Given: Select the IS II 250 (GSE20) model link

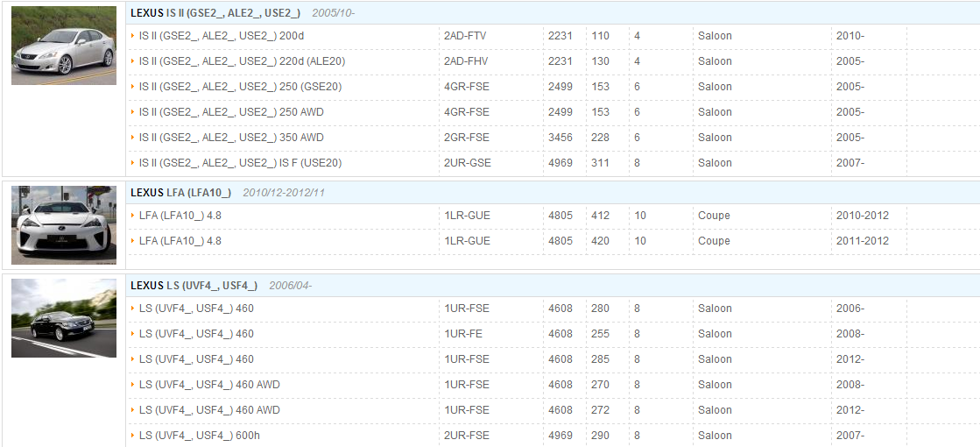Looking at the screenshot, I should coord(240,87).
